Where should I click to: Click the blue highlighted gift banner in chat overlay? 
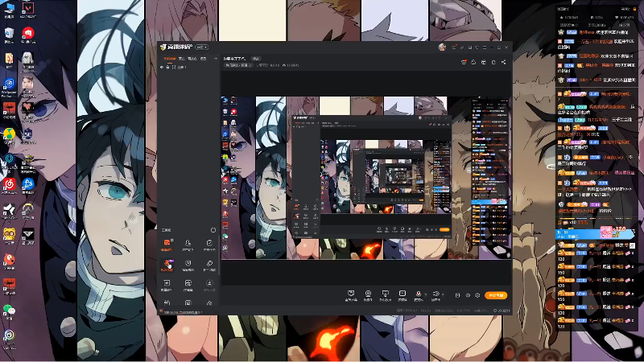(x=595, y=234)
